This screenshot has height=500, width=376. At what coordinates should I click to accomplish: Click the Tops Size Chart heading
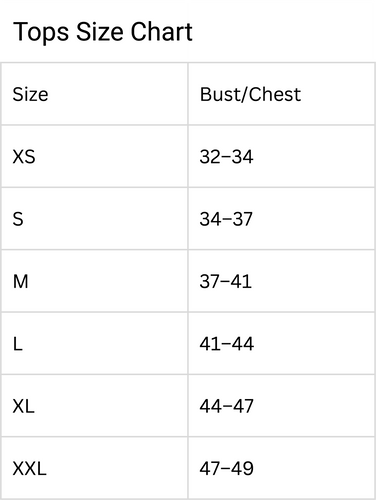(103, 32)
